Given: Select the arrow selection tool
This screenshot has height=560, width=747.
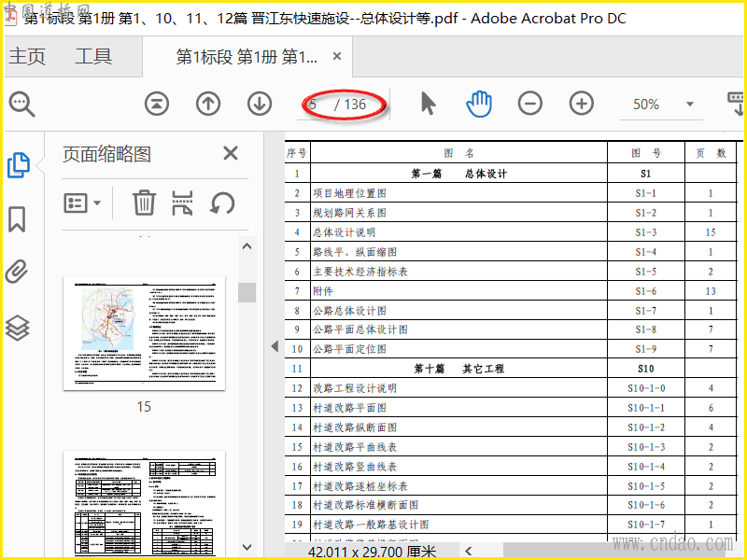Looking at the screenshot, I should pyautogui.click(x=428, y=104).
